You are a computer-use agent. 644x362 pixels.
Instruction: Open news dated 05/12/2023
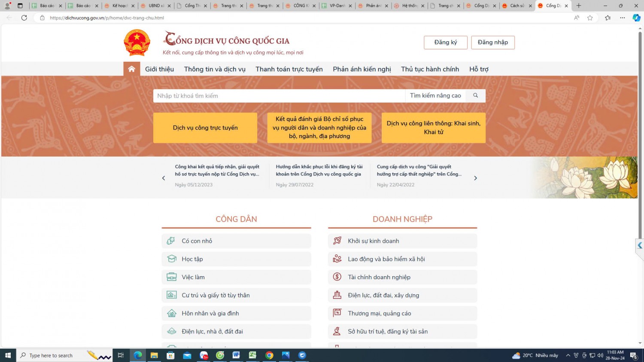[217, 176]
